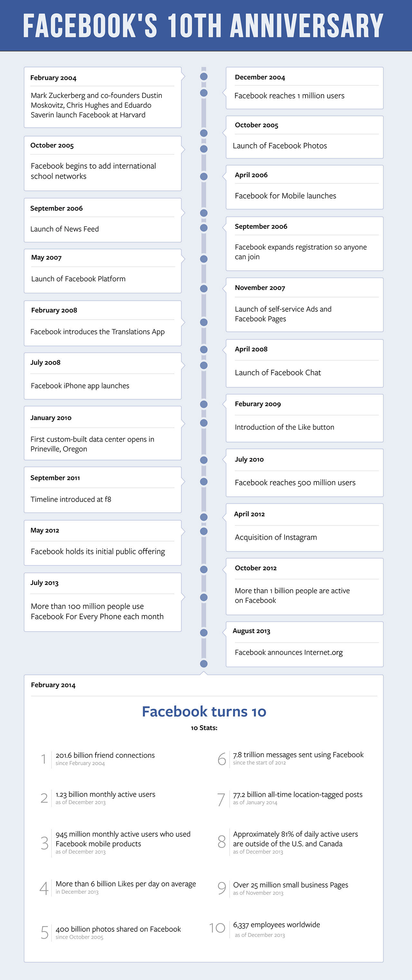Image resolution: width=412 pixels, height=980 pixels.
Task: Click the Launch of News Feed card
Action: pyautogui.click(x=103, y=220)
